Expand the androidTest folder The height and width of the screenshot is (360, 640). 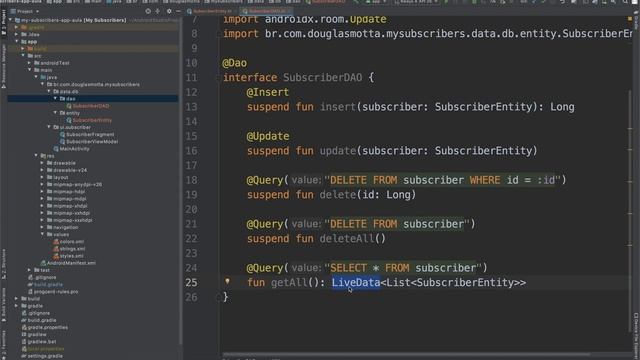(x=30, y=63)
